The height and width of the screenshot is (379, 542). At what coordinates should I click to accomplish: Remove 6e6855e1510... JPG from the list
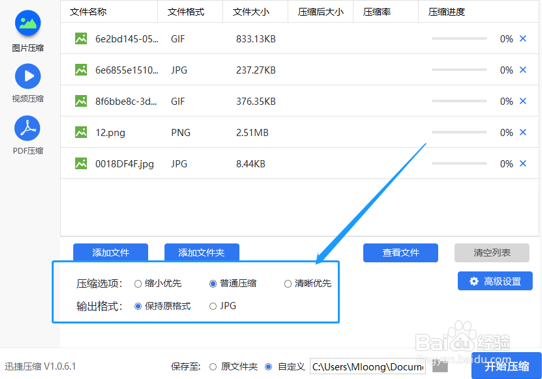click(523, 70)
